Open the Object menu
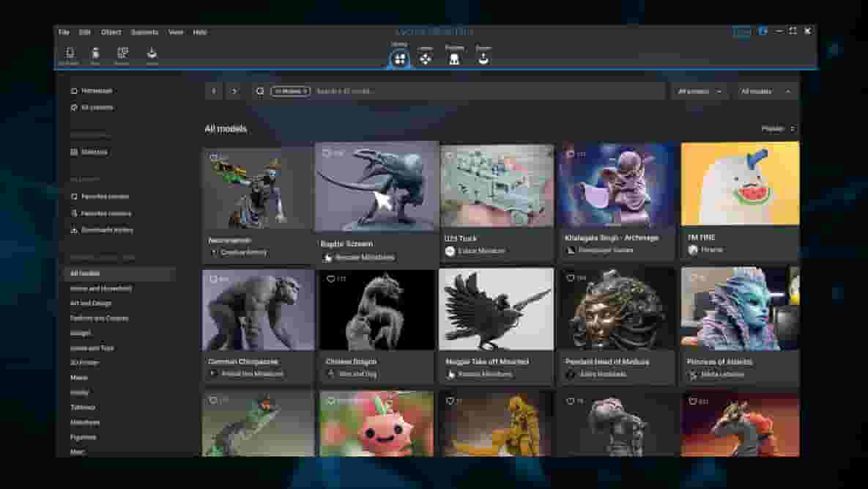Image resolution: width=868 pixels, height=489 pixels. [x=111, y=32]
